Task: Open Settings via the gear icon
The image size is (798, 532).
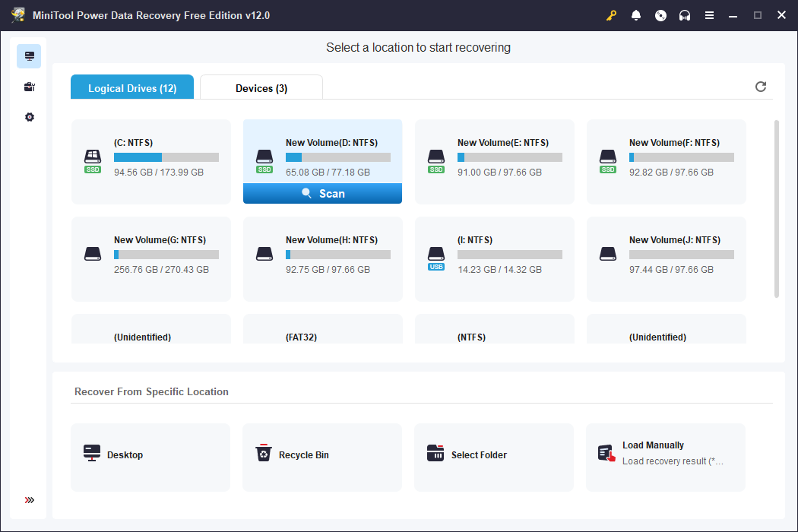Action: pos(28,116)
